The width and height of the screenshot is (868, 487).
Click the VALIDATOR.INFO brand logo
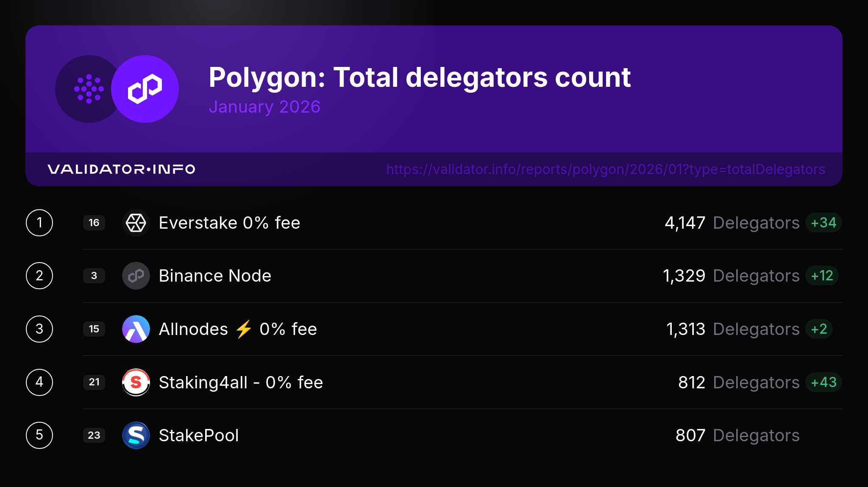point(121,169)
